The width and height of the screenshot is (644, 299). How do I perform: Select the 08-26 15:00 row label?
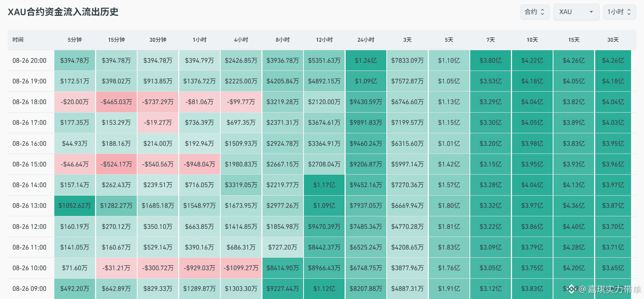(30, 164)
